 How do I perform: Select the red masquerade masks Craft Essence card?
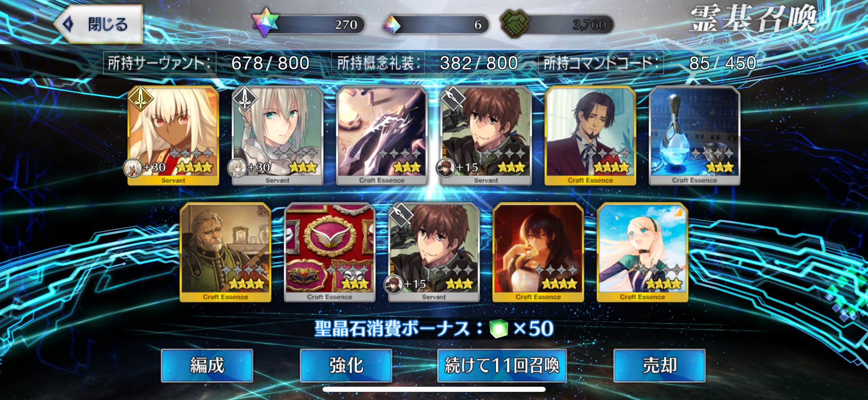coord(329,252)
